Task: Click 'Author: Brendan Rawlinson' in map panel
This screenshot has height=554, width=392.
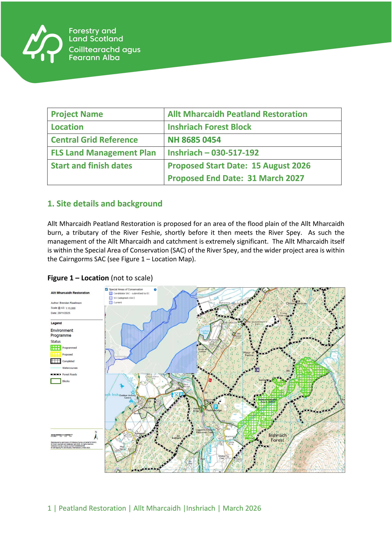Action: 66,303
